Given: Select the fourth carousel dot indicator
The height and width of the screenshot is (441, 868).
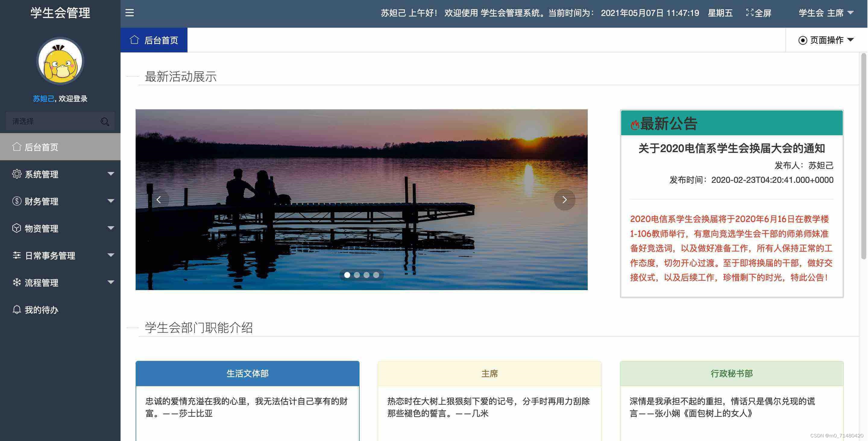Looking at the screenshot, I should tap(376, 275).
